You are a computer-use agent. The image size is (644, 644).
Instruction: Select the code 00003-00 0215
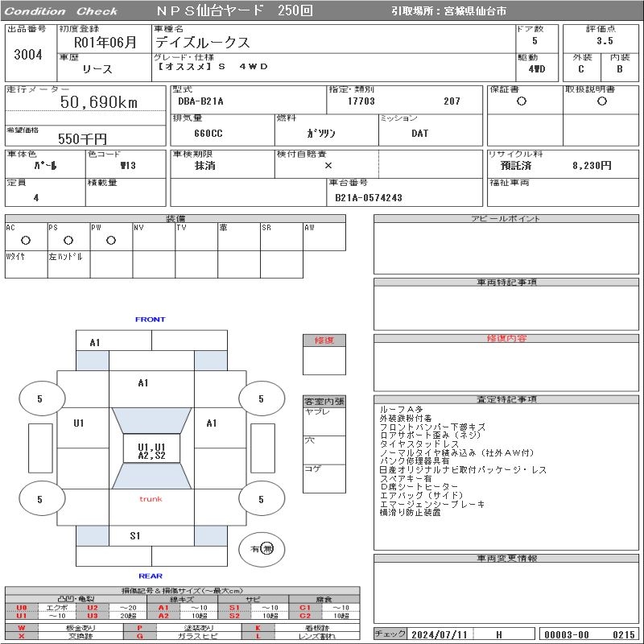tap(589, 635)
